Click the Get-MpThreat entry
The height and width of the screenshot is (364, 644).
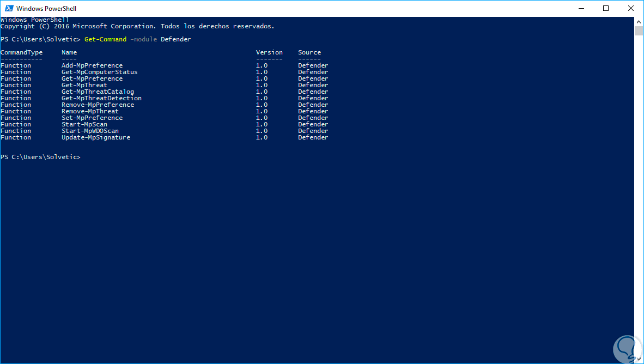84,86
